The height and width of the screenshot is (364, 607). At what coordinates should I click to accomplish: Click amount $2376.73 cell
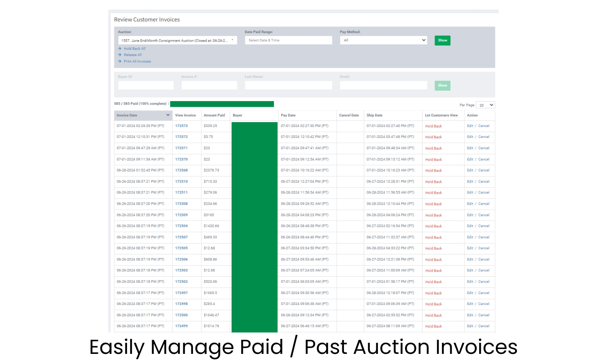[211, 170]
